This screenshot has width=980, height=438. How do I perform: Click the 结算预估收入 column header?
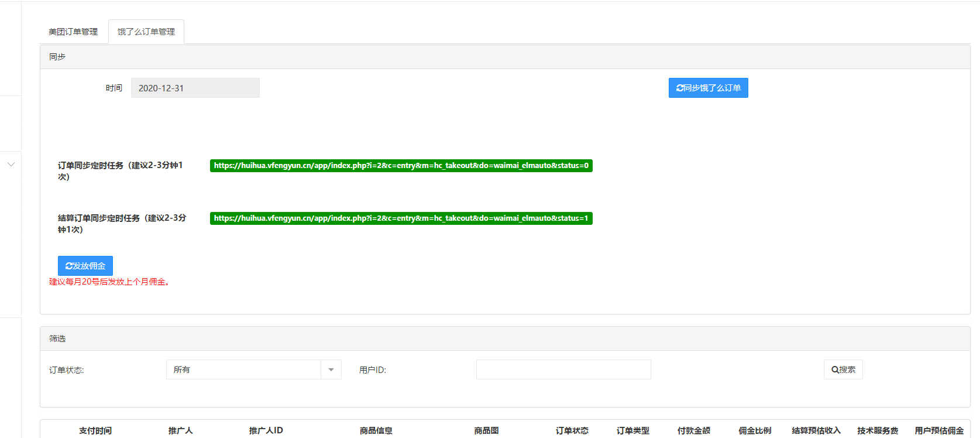coord(816,430)
